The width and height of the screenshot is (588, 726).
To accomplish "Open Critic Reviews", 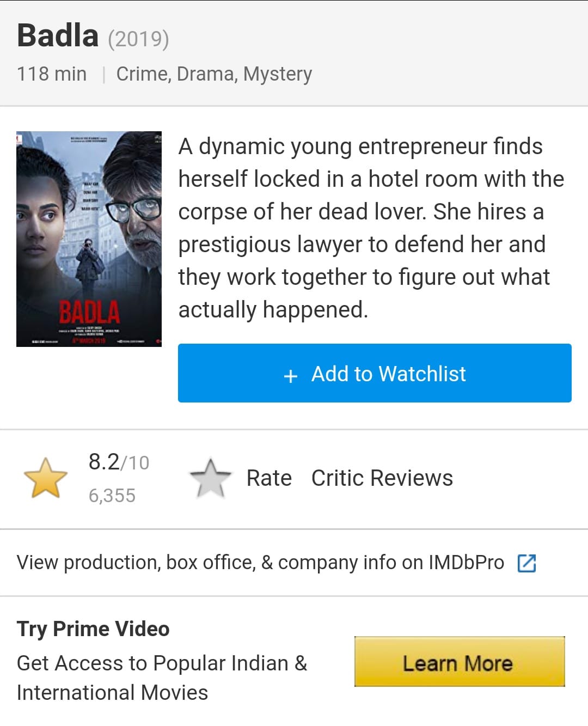I will [x=382, y=478].
